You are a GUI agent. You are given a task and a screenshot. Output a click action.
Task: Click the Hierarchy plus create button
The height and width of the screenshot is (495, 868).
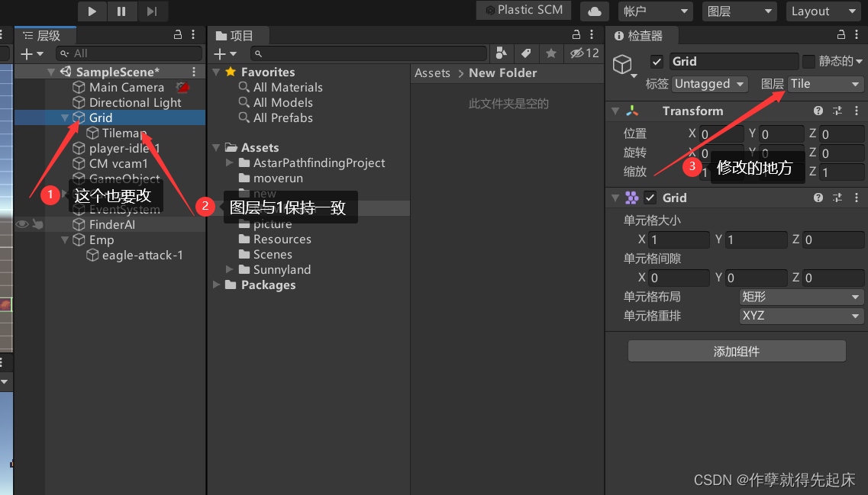[x=31, y=53]
